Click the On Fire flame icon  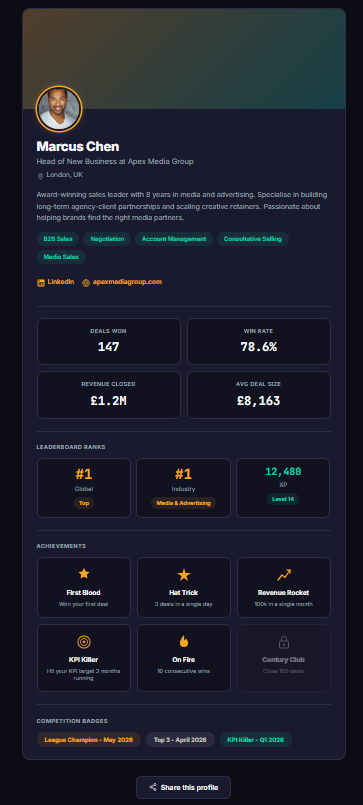pos(183,641)
